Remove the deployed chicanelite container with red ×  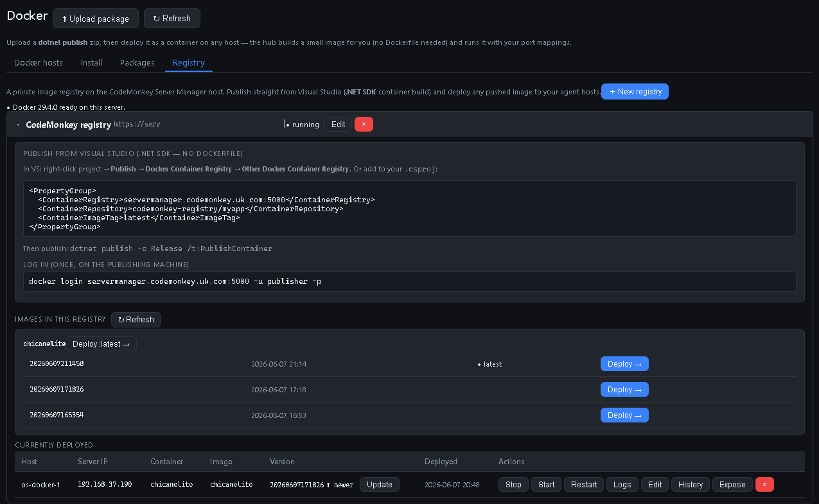(764, 485)
